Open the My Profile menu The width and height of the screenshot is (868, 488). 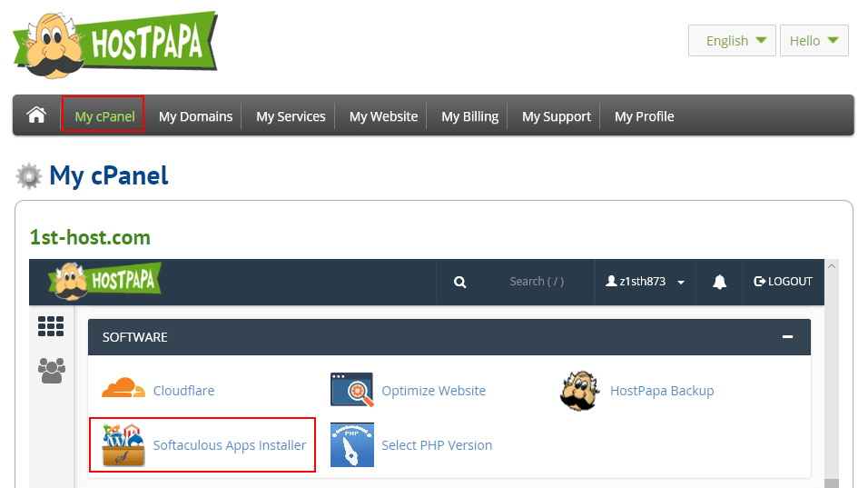coord(644,116)
